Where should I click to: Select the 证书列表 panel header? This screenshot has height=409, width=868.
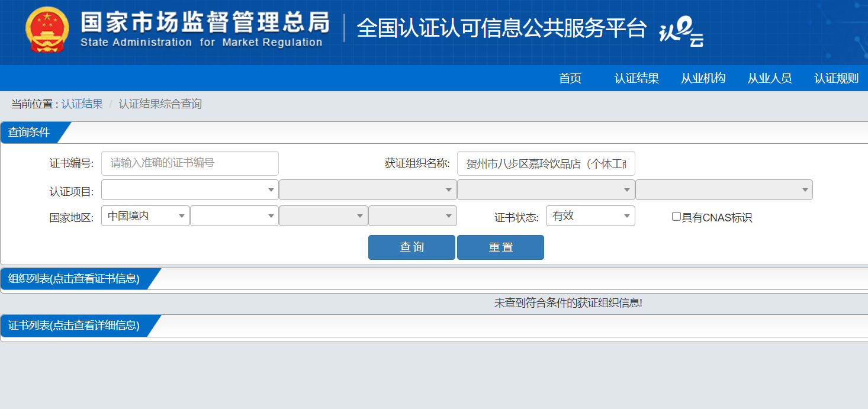pos(74,326)
